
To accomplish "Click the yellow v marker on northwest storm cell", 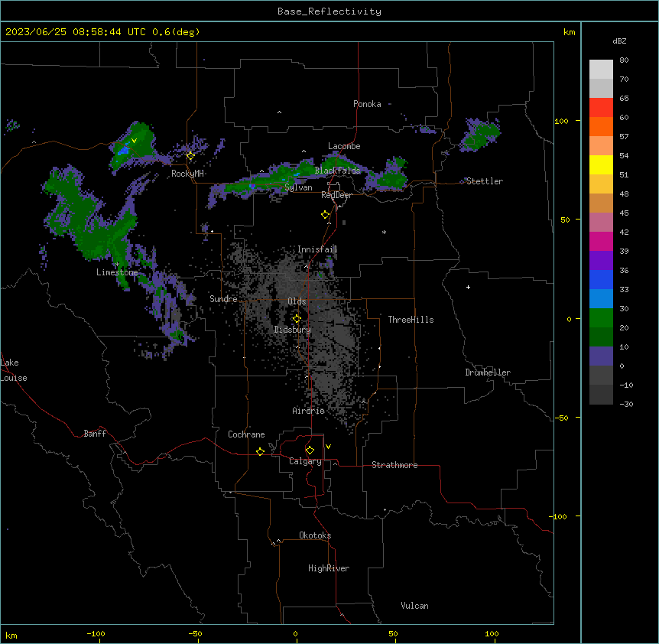I will click(x=134, y=141).
